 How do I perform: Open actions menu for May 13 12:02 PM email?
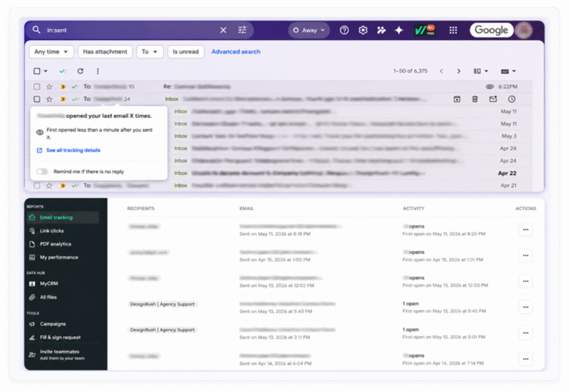click(526, 282)
